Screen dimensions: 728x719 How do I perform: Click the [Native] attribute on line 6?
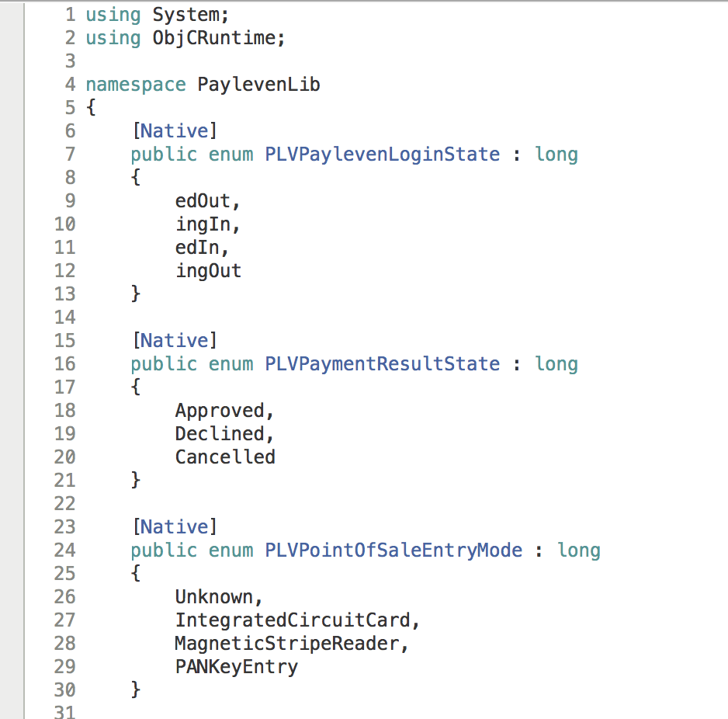tap(175, 131)
